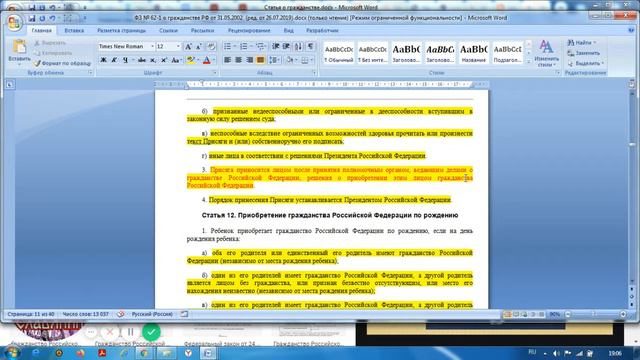Open the numbering list dropdown arrow
The width and height of the screenshot is (640, 360).
click(x=251, y=47)
